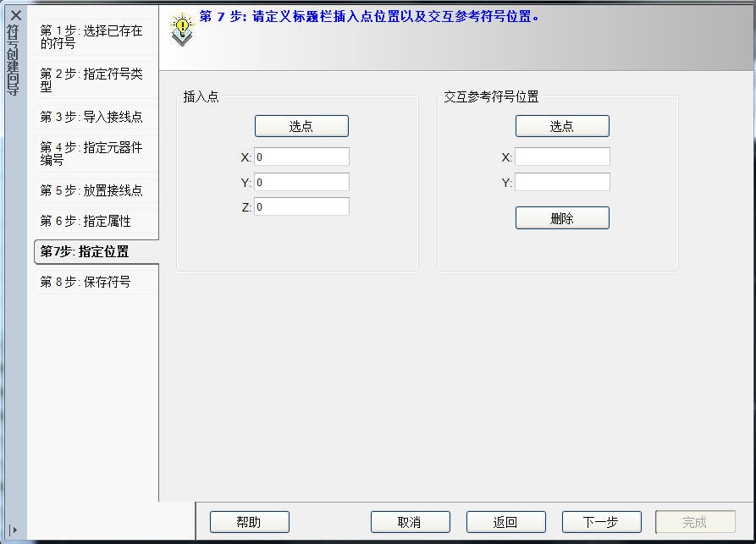Screen dimensions: 756x544
Task: Focus the 插入点 X input field
Action: click(301, 157)
